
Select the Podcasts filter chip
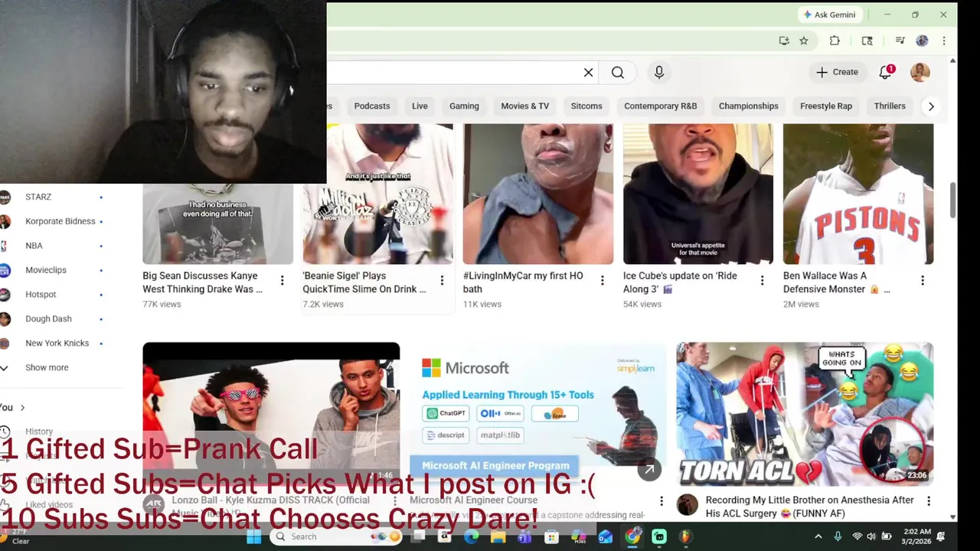point(372,106)
